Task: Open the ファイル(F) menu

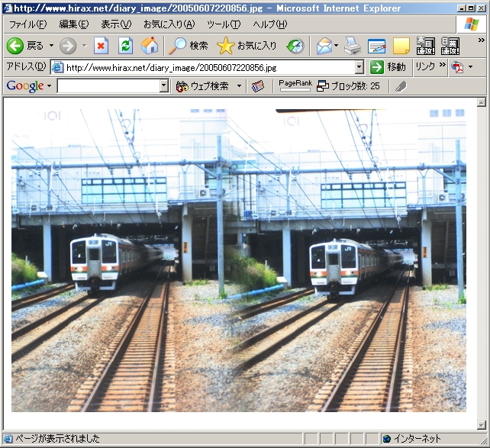Action: 27,24
